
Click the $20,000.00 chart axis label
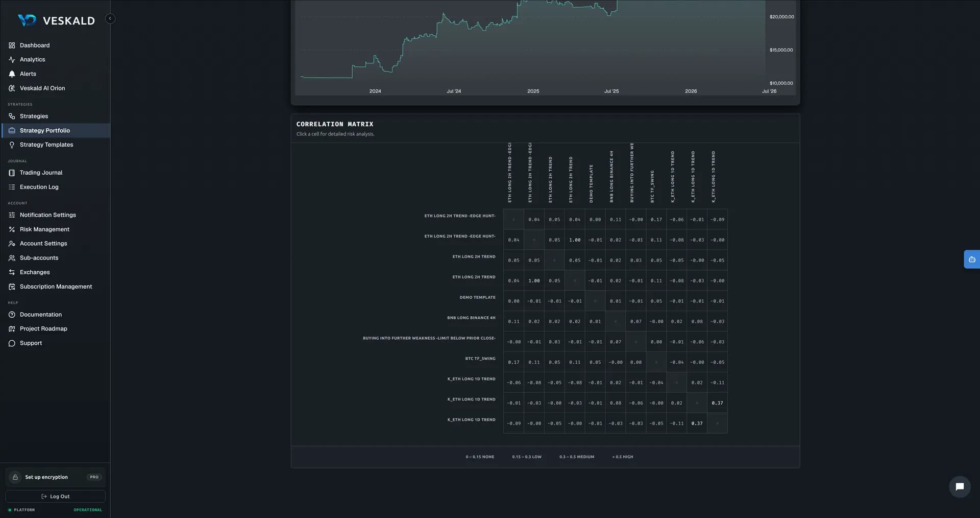point(781,17)
